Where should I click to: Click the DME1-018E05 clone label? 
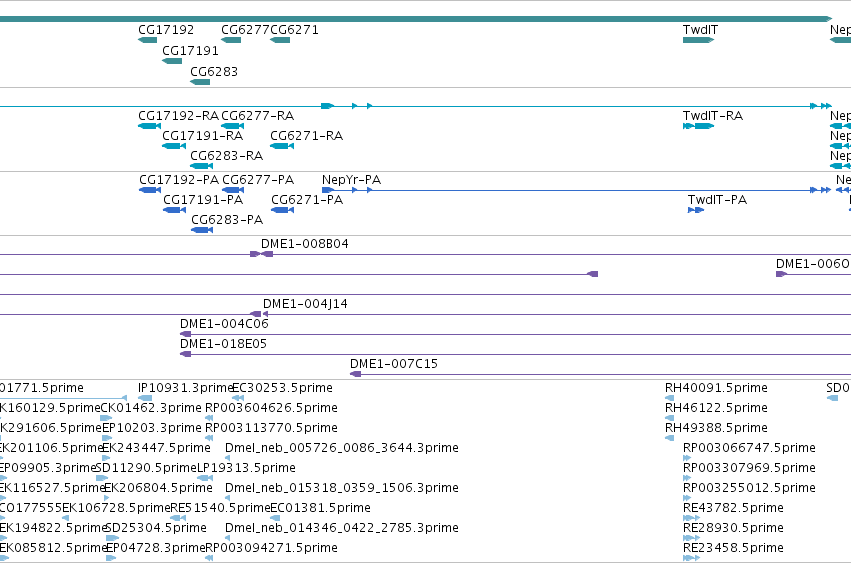click(x=223, y=344)
